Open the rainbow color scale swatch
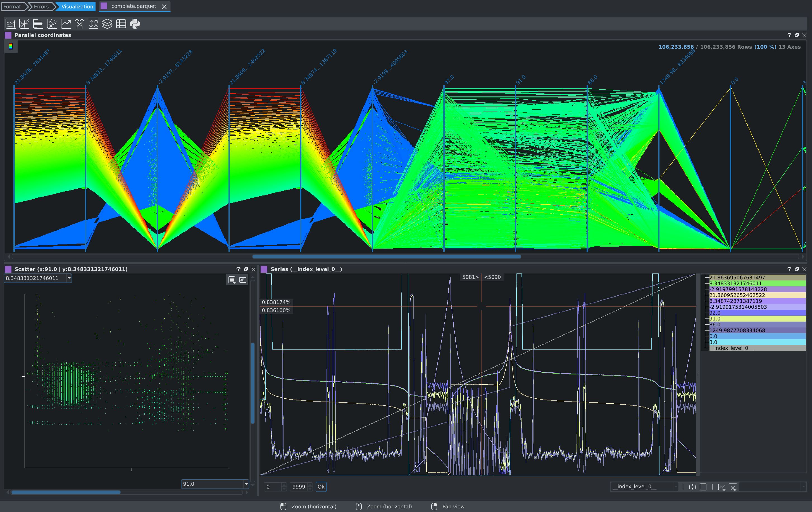 pos(11,47)
